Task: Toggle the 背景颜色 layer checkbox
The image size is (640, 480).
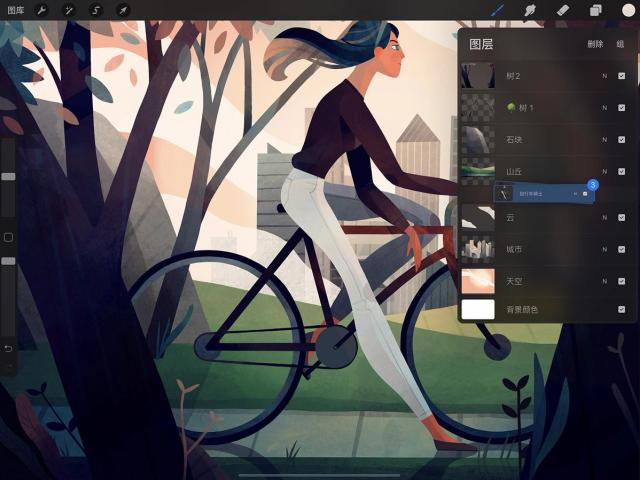Action: click(621, 309)
